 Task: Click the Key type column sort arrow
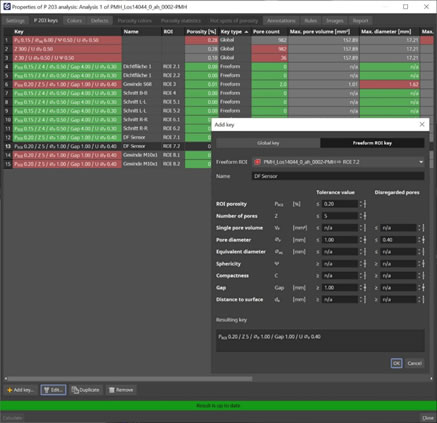pos(246,32)
